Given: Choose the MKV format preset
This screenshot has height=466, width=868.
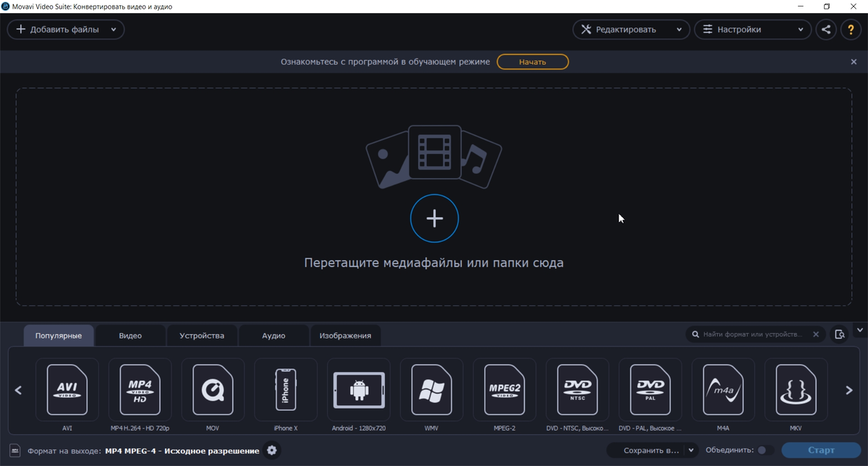Looking at the screenshot, I should click(x=796, y=390).
